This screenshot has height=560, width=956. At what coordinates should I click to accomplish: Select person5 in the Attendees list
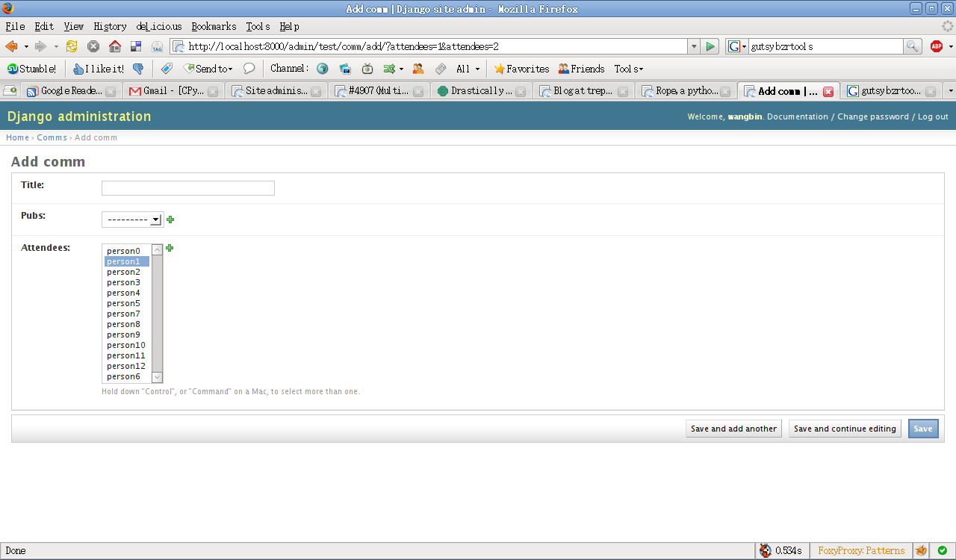pyautogui.click(x=123, y=303)
